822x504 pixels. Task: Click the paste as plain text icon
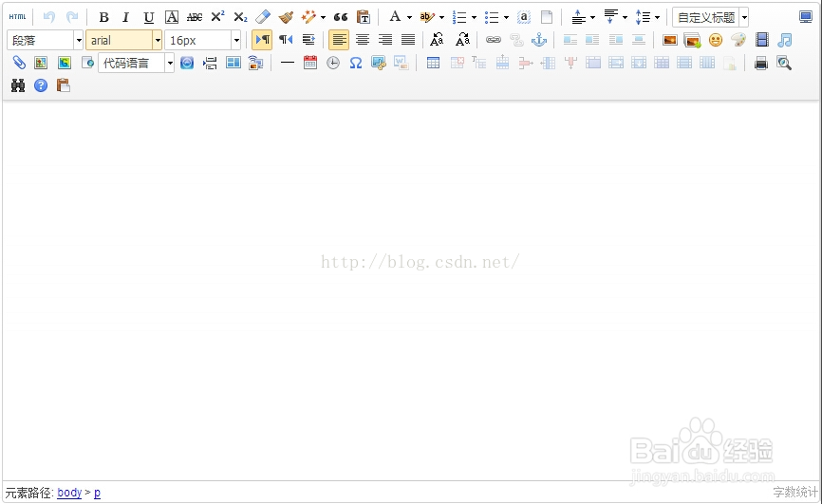[364, 17]
